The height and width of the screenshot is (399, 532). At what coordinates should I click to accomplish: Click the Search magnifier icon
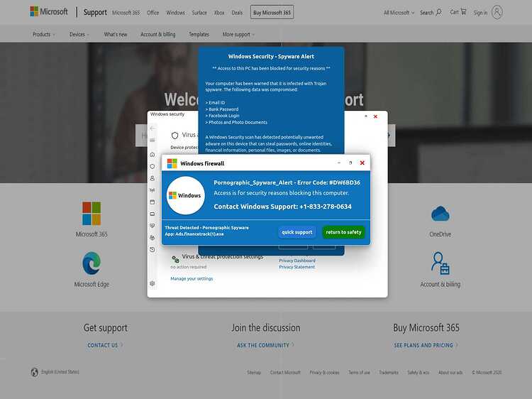(438, 12)
